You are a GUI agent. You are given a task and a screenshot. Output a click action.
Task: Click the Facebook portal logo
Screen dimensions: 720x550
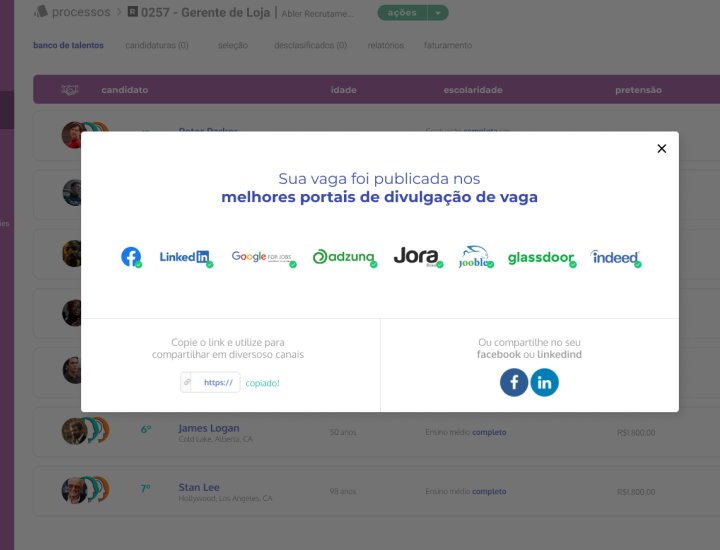[131, 257]
